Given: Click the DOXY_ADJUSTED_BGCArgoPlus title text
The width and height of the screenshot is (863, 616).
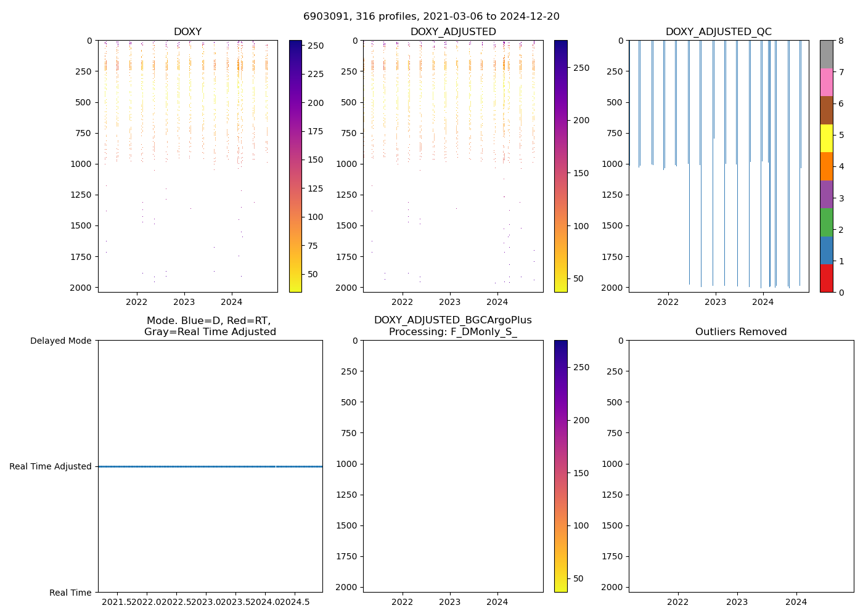Looking at the screenshot, I should click(x=453, y=320).
